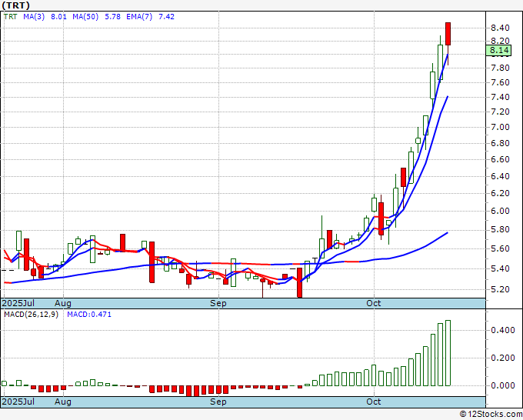This screenshot has height=420, width=523.
Task: Click the 0.000 MACD axis label
Action: 503,385
